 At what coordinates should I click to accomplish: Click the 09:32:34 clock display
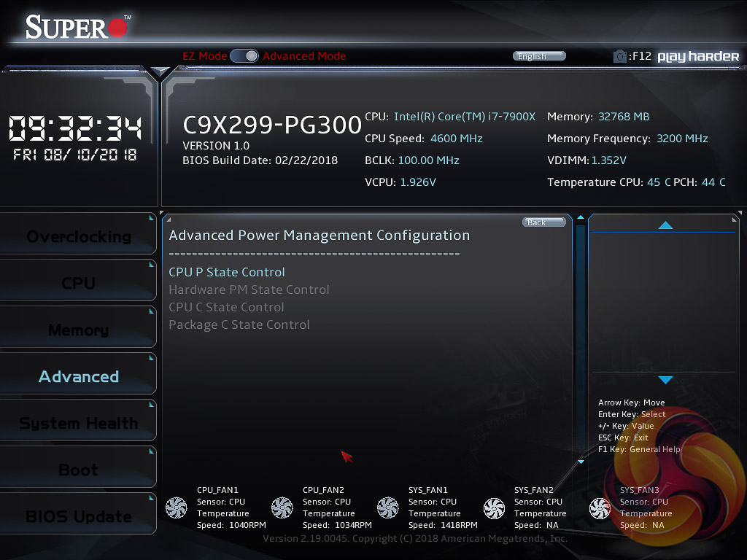[75, 128]
